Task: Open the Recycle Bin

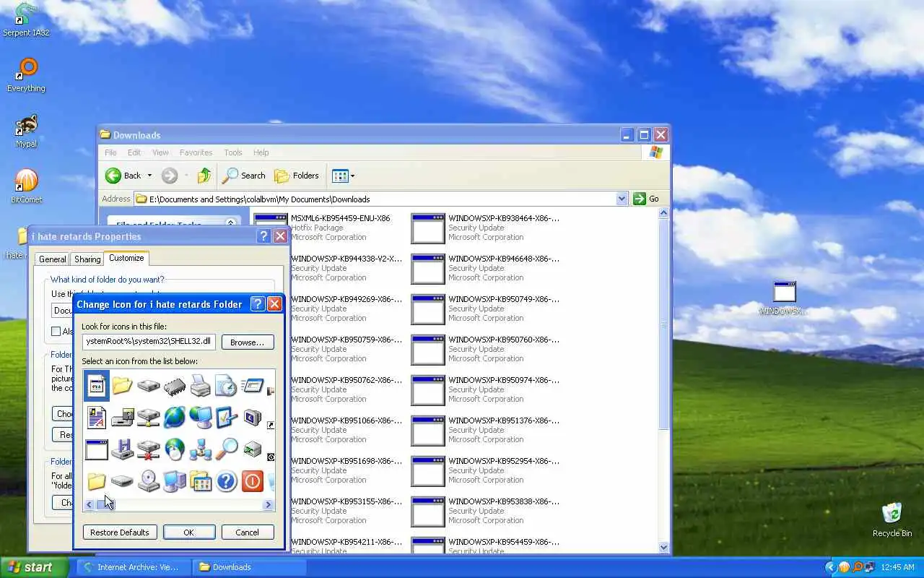Action: 892,520
